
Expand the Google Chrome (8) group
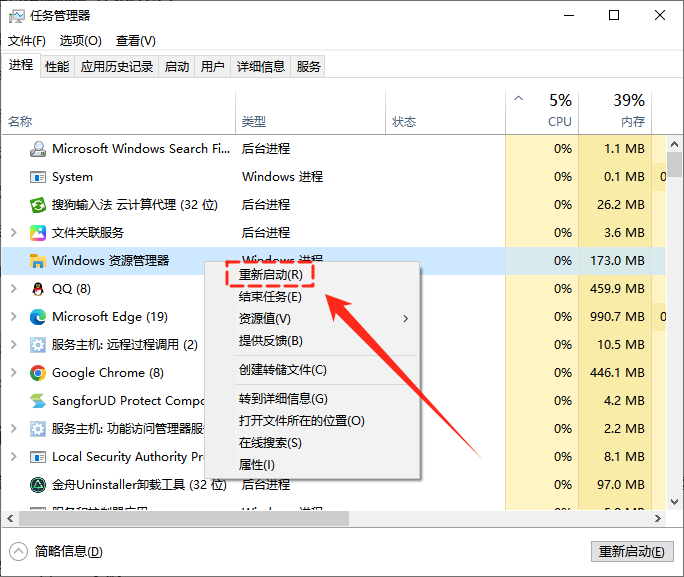pyautogui.click(x=14, y=372)
